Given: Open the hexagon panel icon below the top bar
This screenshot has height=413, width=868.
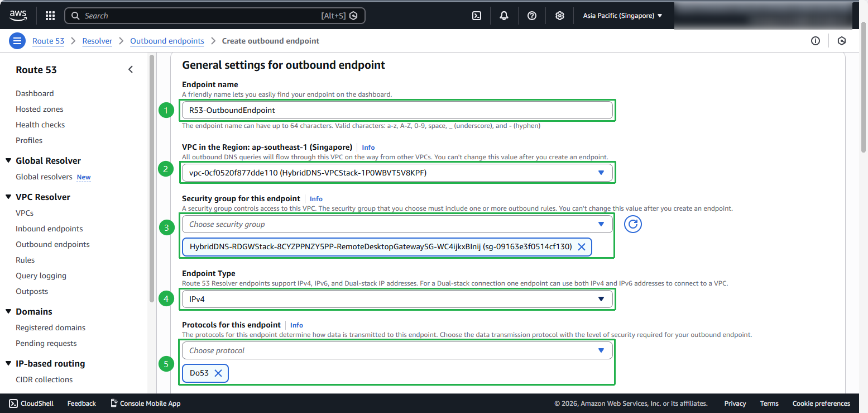Looking at the screenshot, I should [x=842, y=41].
